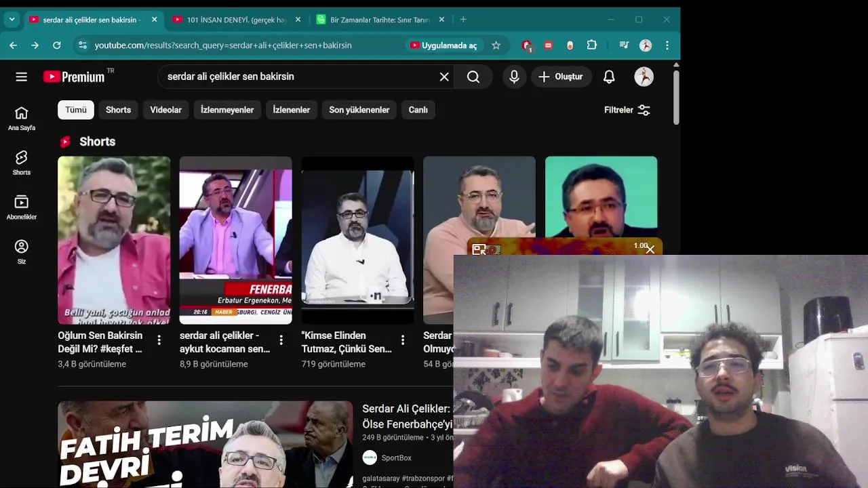Play the 'FATİH TERİM DEVRİ' video thumbnail

tap(205, 445)
